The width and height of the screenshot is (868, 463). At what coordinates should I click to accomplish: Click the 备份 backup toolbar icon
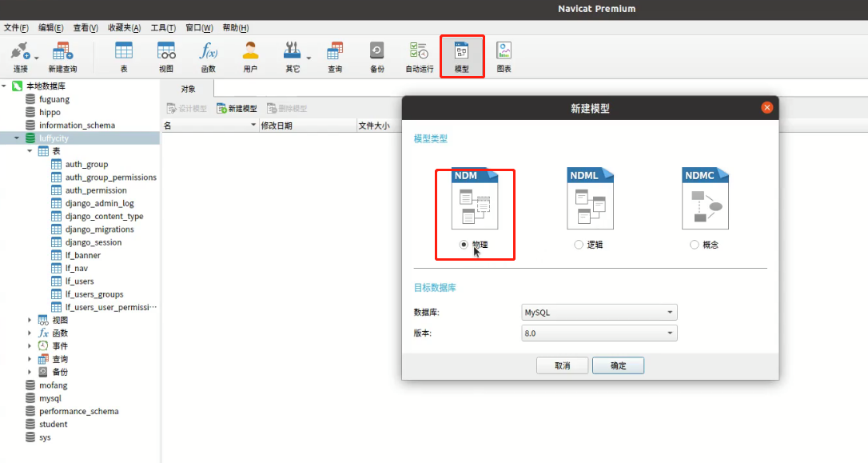[x=377, y=57]
